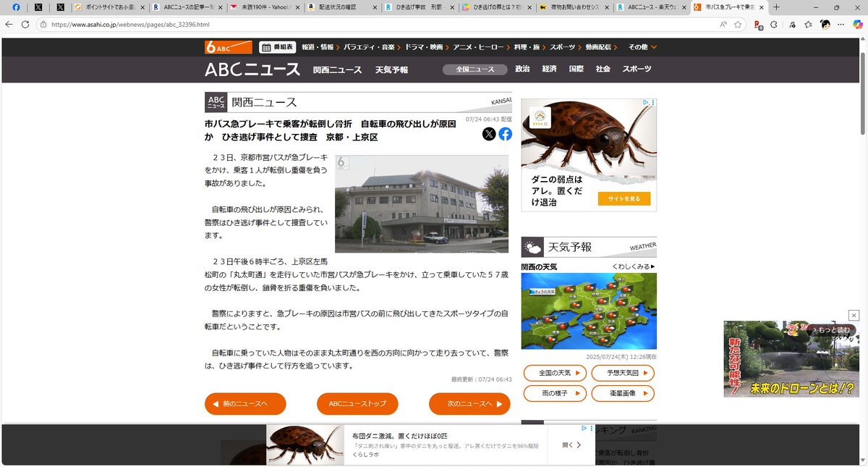Viewport: 868px width, 467px height.
Task: Play the 未来のドローンとは video thumbnail
Action: click(791, 359)
